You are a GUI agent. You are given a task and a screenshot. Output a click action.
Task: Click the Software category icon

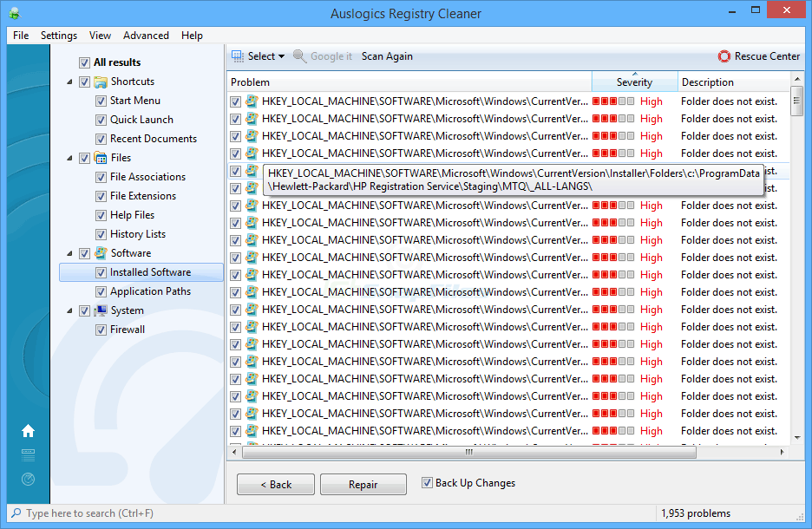click(x=101, y=253)
